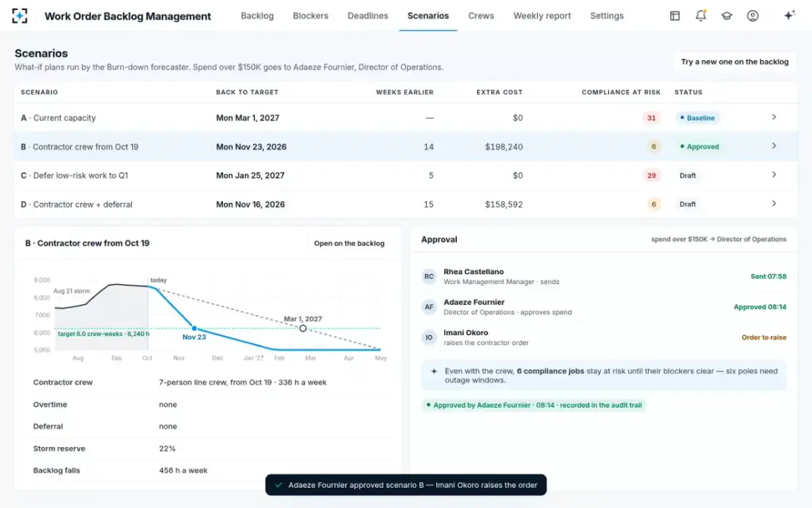Click Try a new one on the backlog
This screenshot has width=812, height=508.
click(735, 62)
